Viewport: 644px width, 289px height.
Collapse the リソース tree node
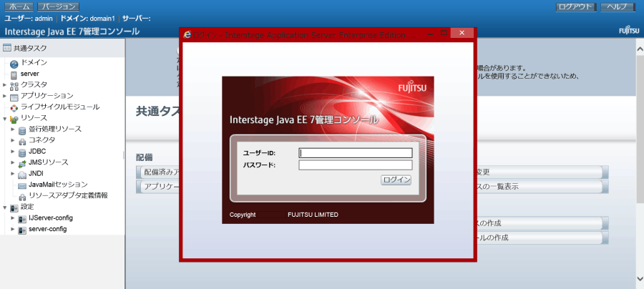[x=4, y=119]
